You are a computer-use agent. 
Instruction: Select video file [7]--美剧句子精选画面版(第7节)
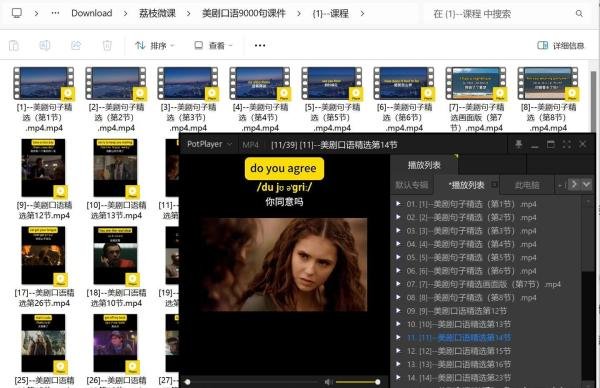pos(476,99)
